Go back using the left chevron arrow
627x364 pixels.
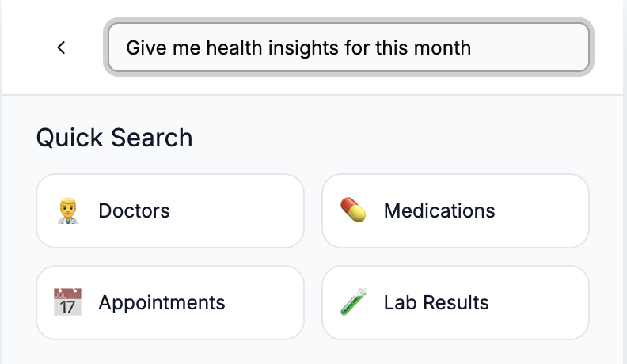tap(61, 47)
